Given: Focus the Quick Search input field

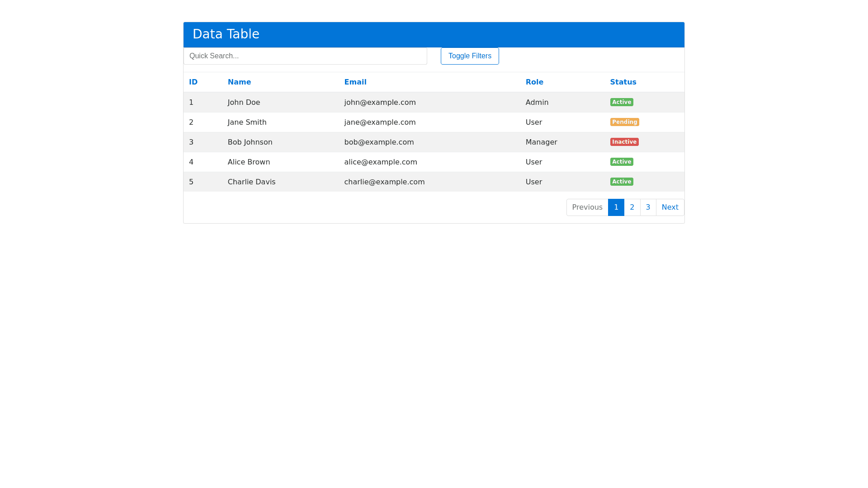Looking at the screenshot, I should click(305, 56).
